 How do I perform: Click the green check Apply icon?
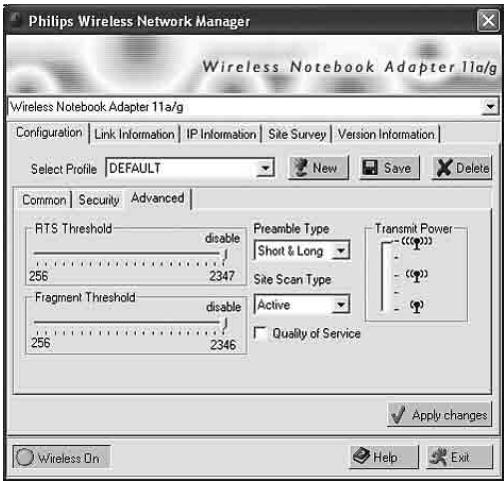[x=398, y=415]
